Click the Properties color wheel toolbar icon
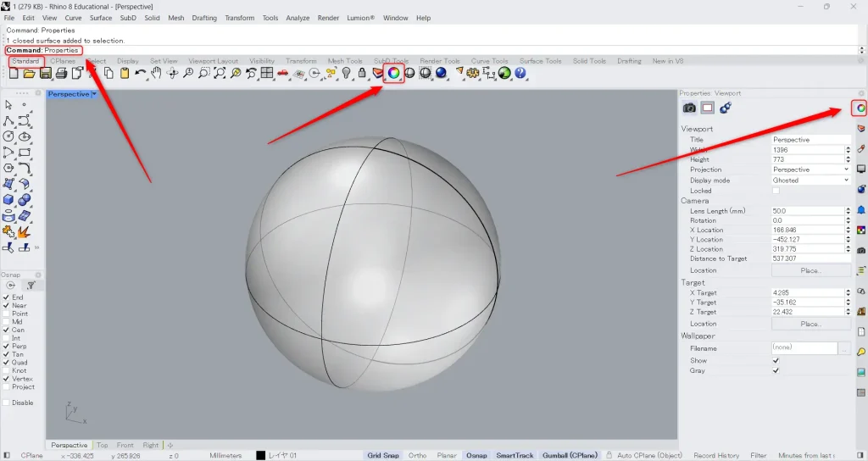Screen dimensions: 868x461 pyautogui.click(x=393, y=74)
